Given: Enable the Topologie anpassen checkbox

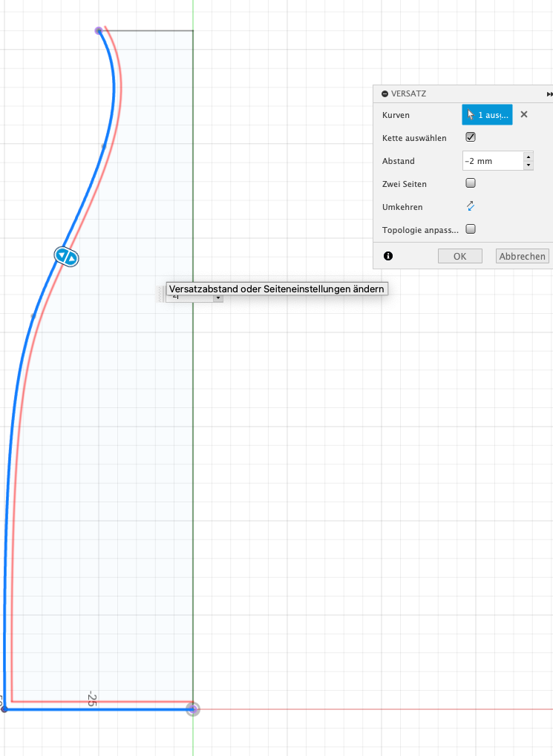Looking at the screenshot, I should 470,229.
